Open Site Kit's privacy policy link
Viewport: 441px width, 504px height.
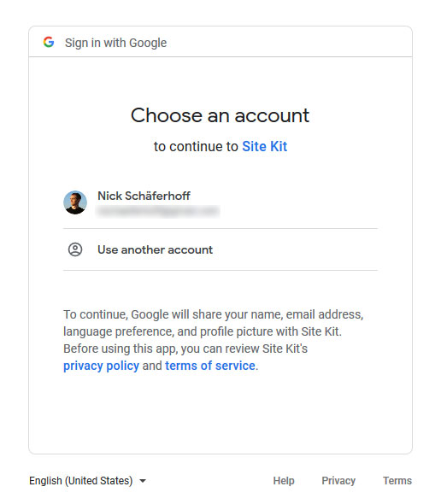101,366
